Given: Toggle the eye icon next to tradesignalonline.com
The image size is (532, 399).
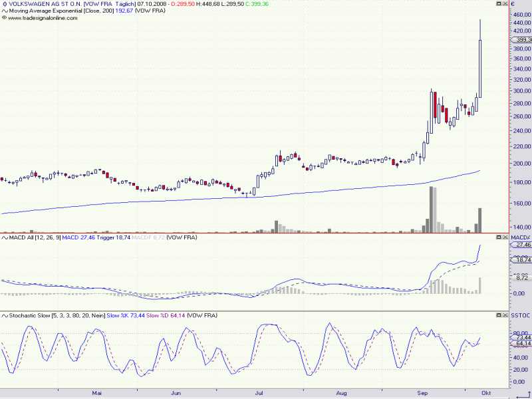Looking at the screenshot, I should pos(5,18).
